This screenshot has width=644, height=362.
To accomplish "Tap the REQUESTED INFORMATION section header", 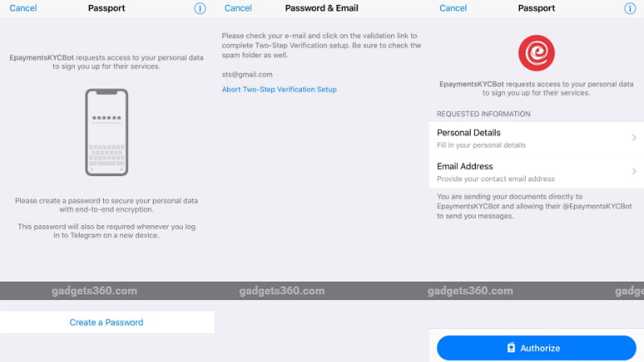I will pyautogui.click(x=484, y=113).
